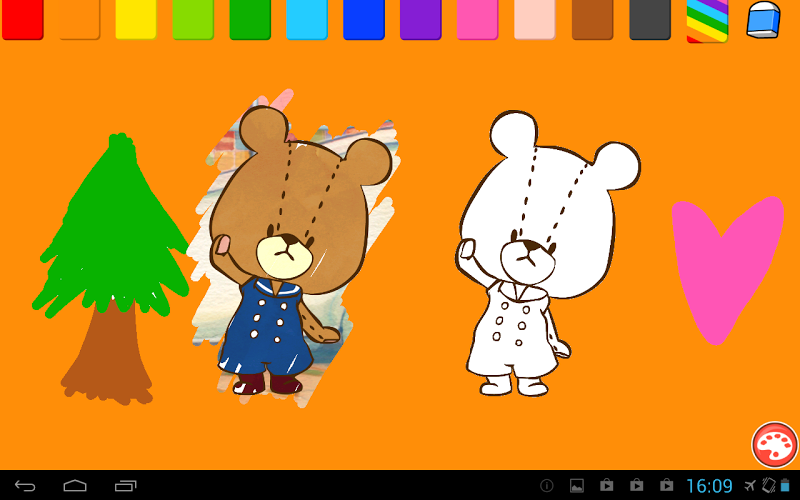
Task: Tap the battery status icon
Action: (x=785, y=485)
